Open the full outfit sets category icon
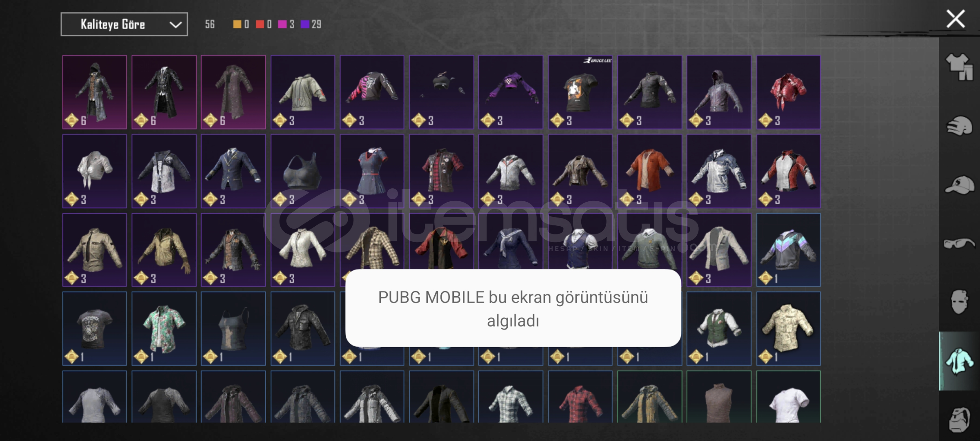The width and height of the screenshot is (980, 441). [x=959, y=67]
